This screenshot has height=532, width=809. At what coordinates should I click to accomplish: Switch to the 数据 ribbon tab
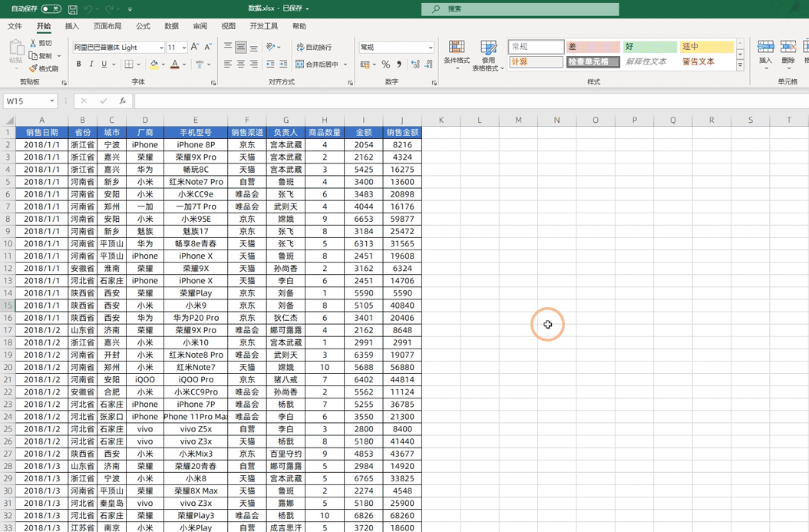[x=171, y=26]
